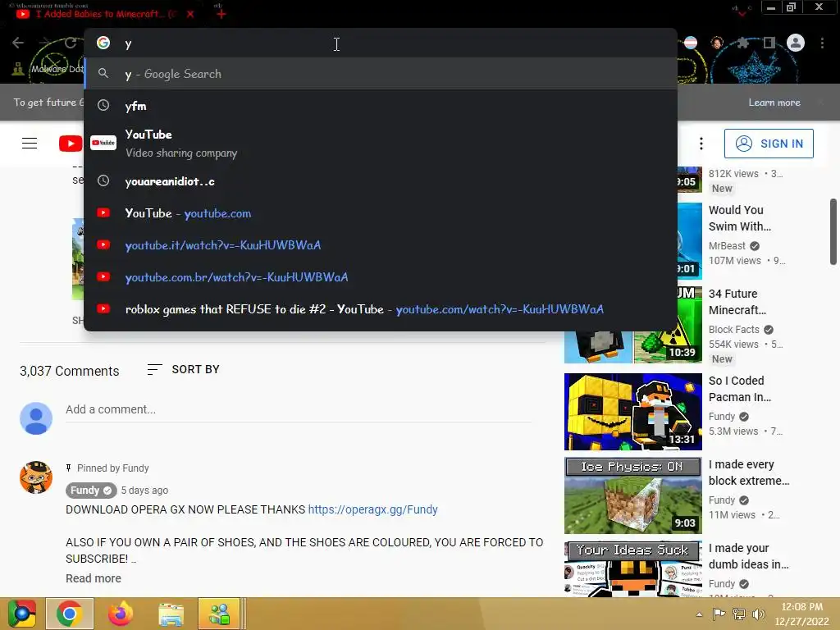
Task: Open the Windows Start button
Action: coord(22,614)
